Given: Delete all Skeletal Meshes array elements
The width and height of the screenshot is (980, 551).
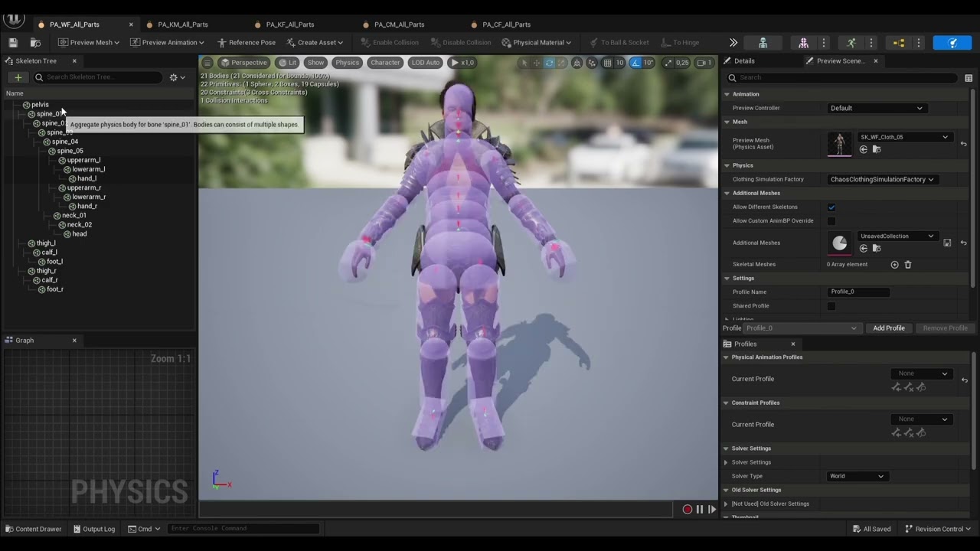Looking at the screenshot, I should tap(908, 265).
